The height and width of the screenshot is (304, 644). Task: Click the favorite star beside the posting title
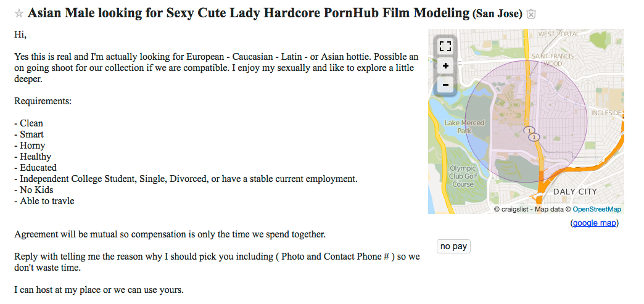19,14
